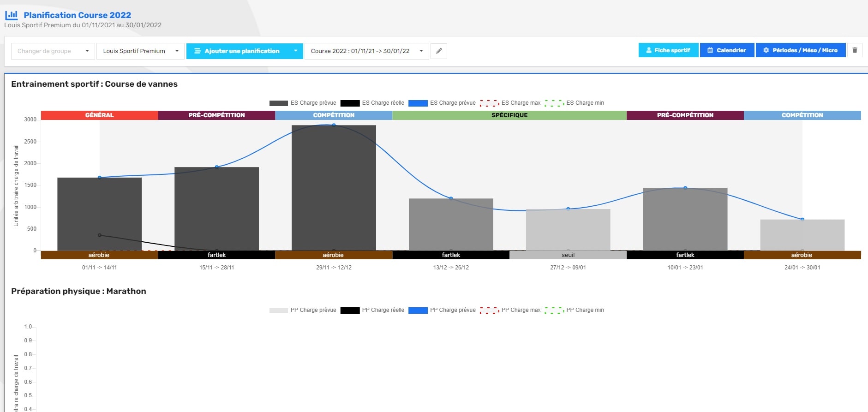The height and width of the screenshot is (412, 868).
Task: Toggle blue PP Charge prévue line legend
Action: [x=442, y=310]
